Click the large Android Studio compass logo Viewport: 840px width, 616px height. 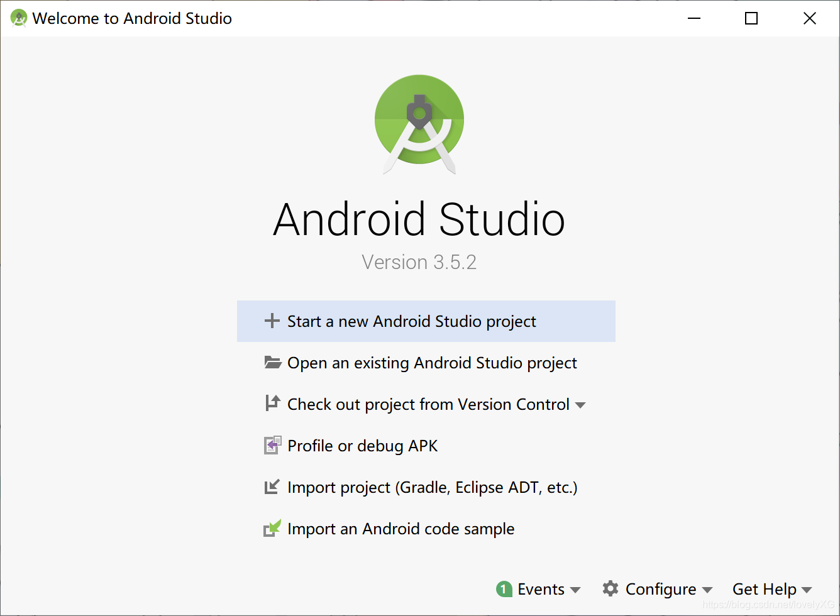click(x=419, y=124)
